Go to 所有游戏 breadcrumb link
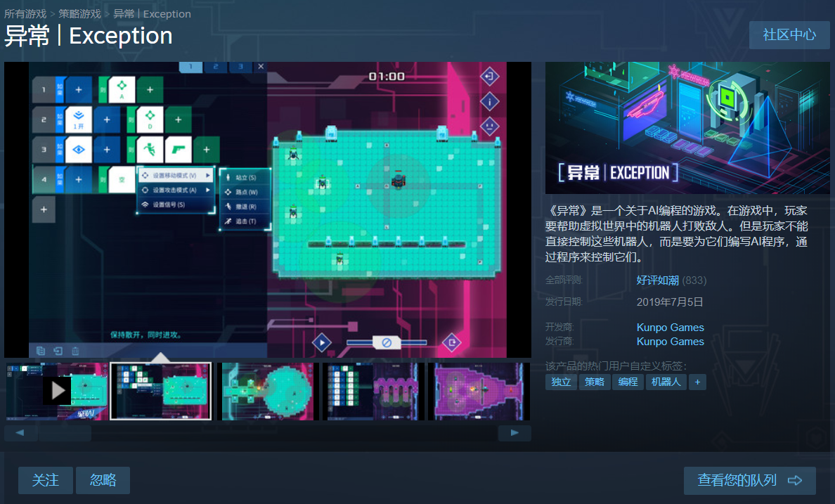This screenshot has width=835, height=504. pos(25,14)
